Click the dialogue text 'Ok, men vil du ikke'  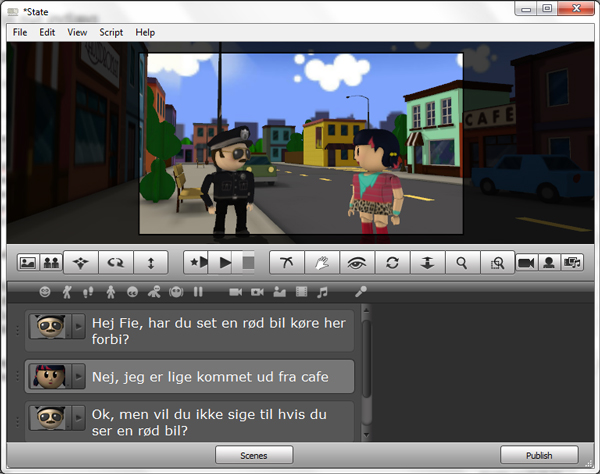click(x=209, y=422)
